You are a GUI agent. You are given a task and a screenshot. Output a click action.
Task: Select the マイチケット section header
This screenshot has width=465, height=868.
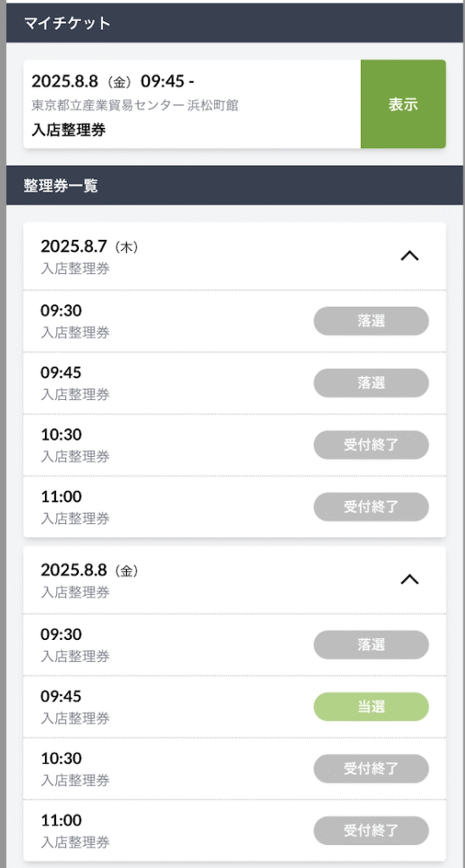[235, 23]
